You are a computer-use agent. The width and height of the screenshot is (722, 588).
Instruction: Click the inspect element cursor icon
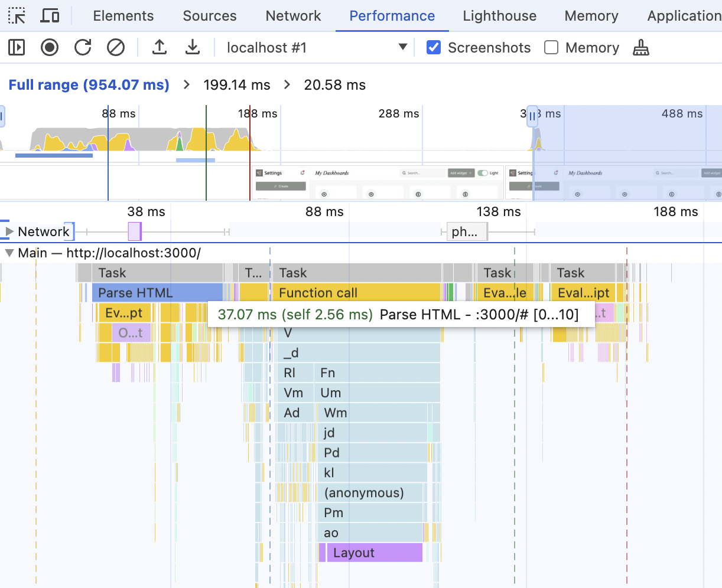(x=16, y=15)
